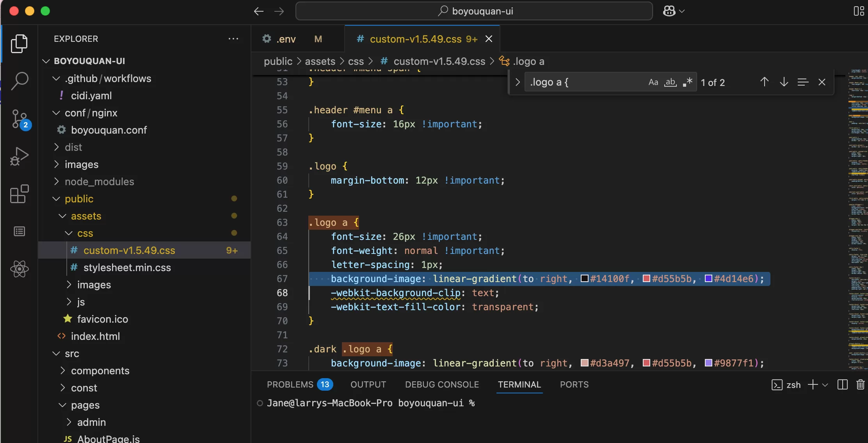The width and height of the screenshot is (868, 443).
Task: Open the DEBUG CONSOLE panel tab
Action: [x=442, y=384]
